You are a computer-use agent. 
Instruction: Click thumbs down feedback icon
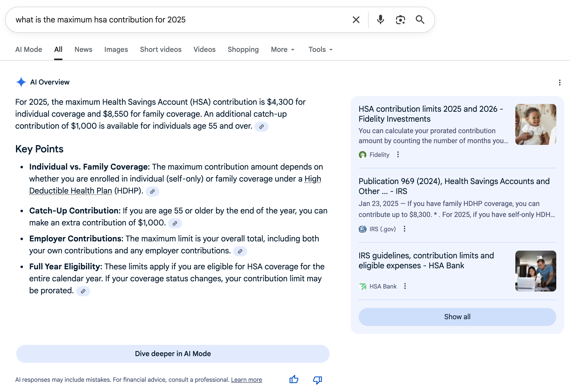317,380
